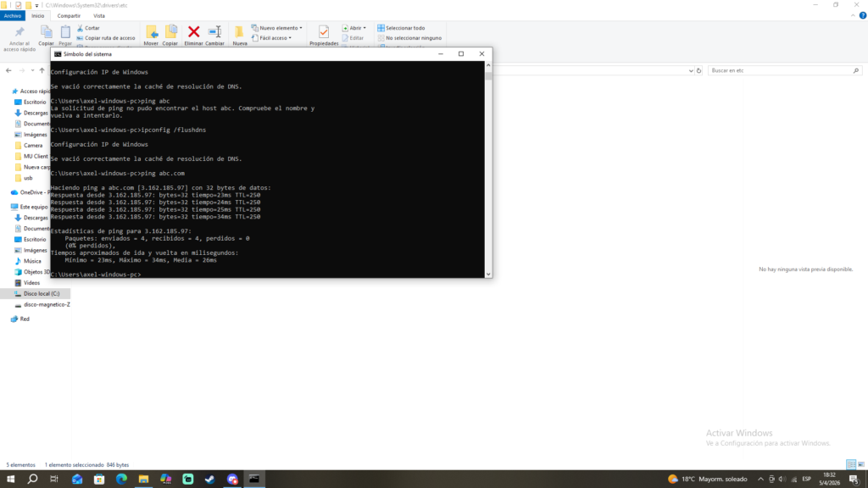Switch to the Compartir ribbon tab

tap(69, 15)
